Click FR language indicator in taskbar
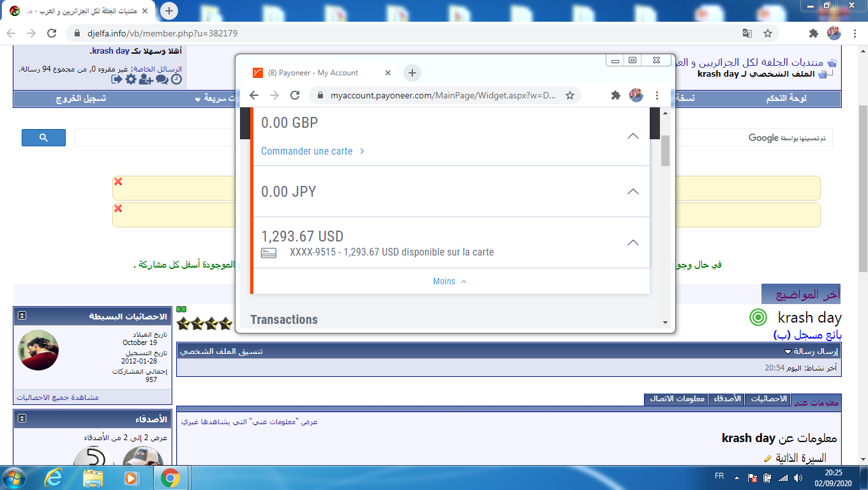 pyautogui.click(x=719, y=477)
